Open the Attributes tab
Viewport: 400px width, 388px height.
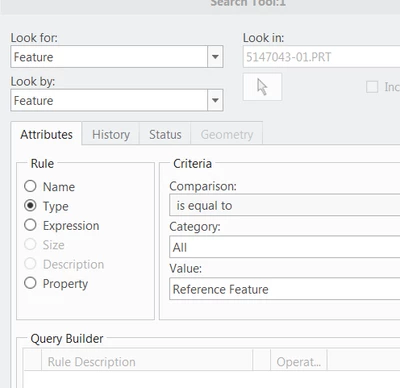tap(46, 134)
